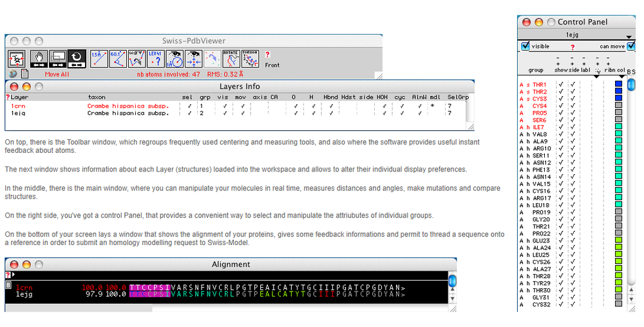Toggle the can move checkbox
The image size is (644, 327).
(x=631, y=46)
